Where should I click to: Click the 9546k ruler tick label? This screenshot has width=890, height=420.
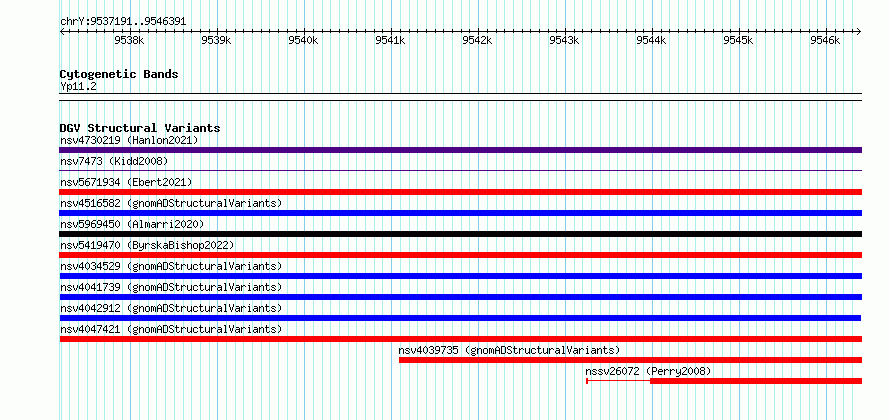coord(825,40)
